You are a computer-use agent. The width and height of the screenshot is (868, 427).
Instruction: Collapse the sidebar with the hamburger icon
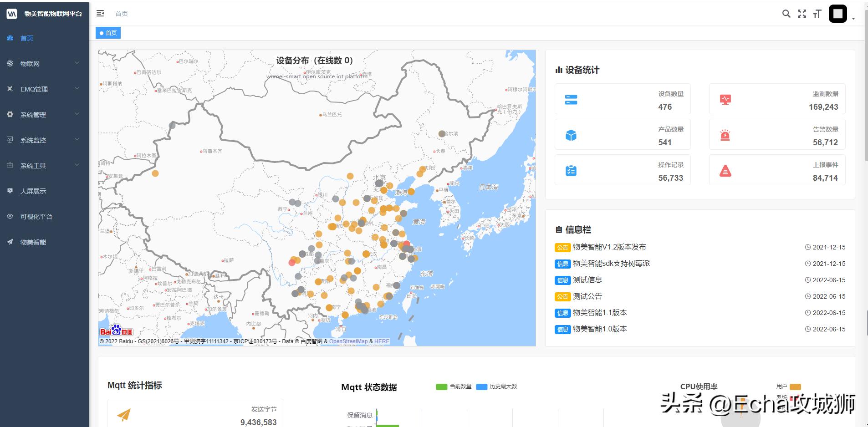pyautogui.click(x=101, y=13)
